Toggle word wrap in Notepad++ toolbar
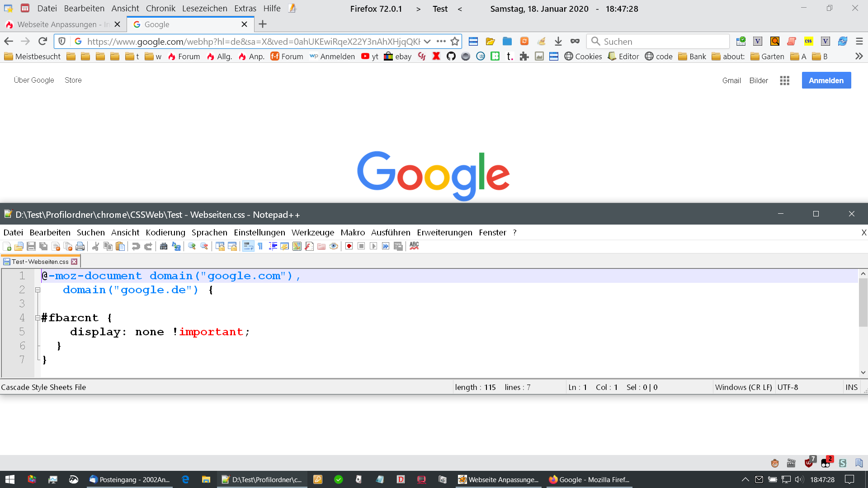The width and height of the screenshot is (868, 488). 248,246
